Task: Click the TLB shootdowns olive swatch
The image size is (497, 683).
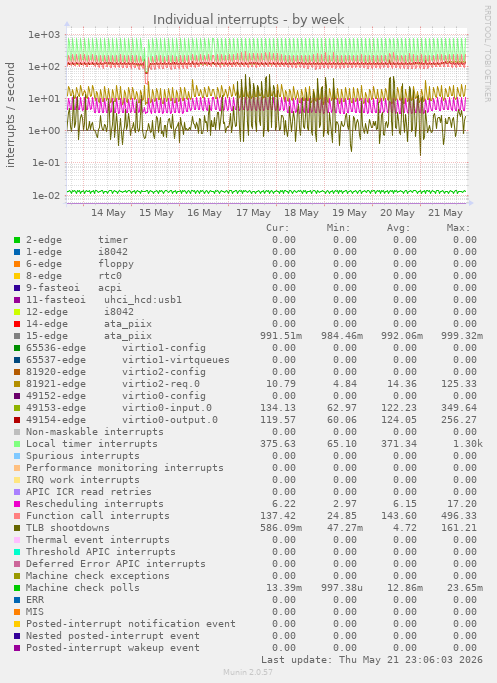Action: [17, 528]
